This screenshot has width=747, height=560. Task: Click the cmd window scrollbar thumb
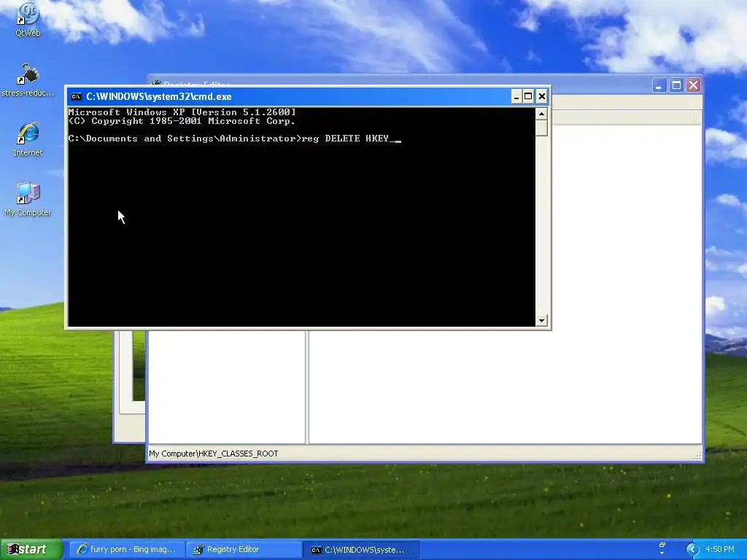pyautogui.click(x=541, y=128)
